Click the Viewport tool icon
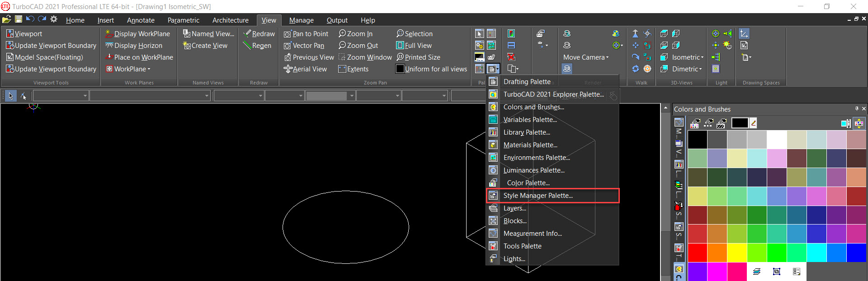This screenshot has width=868, height=281. click(9, 33)
